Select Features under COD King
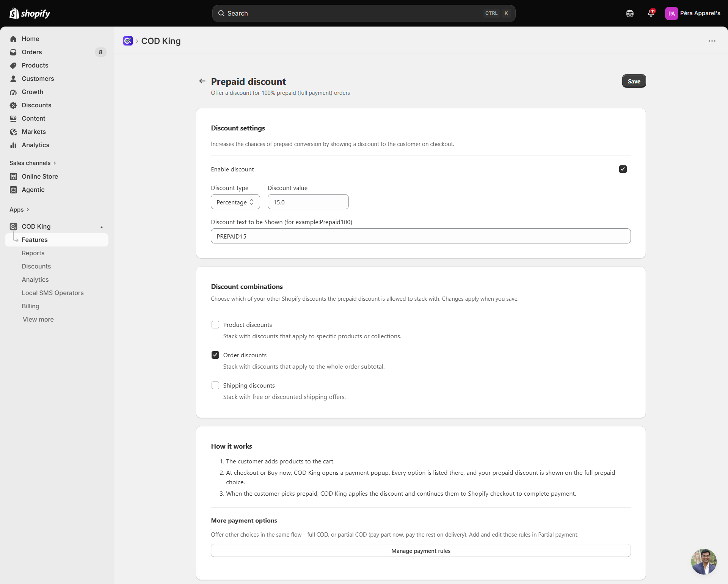 tap(57, 240)
